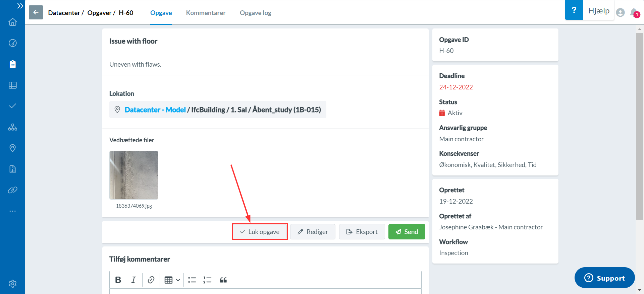This screenshot has width=644, height=294.
Task: Open the Datacenter - Model location link
Action: [x=155, y=110]
